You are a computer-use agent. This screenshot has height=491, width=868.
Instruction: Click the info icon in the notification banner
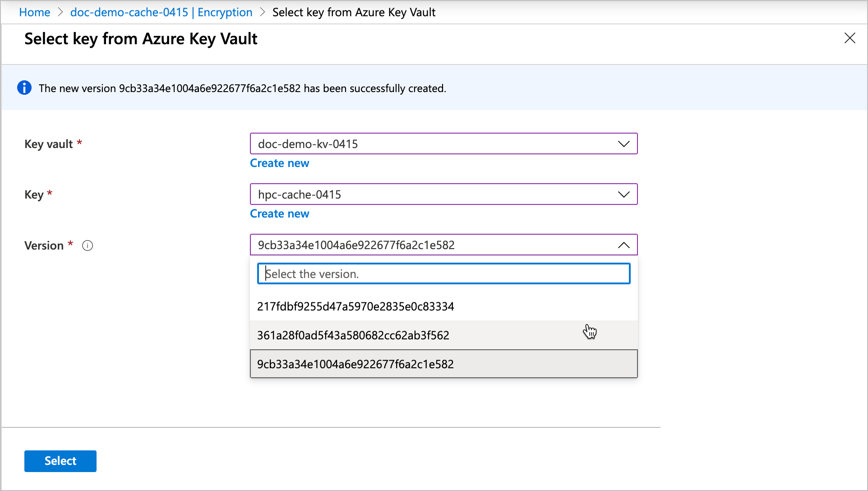(24, 88)
